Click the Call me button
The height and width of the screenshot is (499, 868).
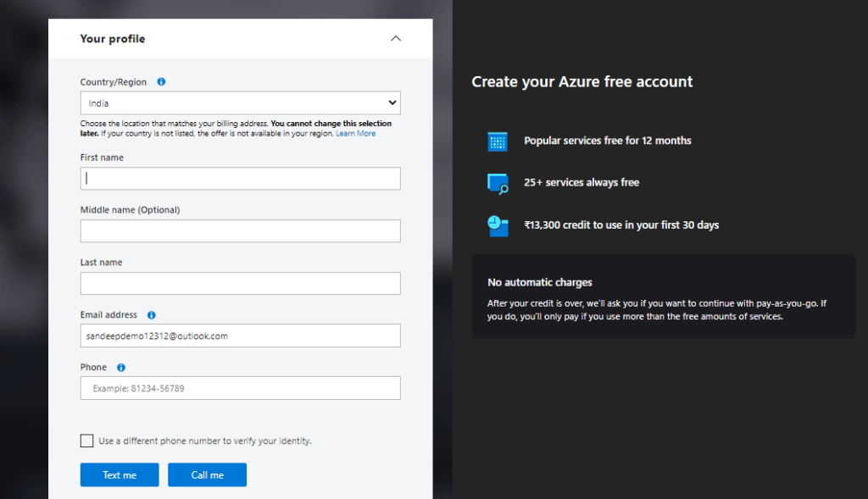tap(207, 474)
